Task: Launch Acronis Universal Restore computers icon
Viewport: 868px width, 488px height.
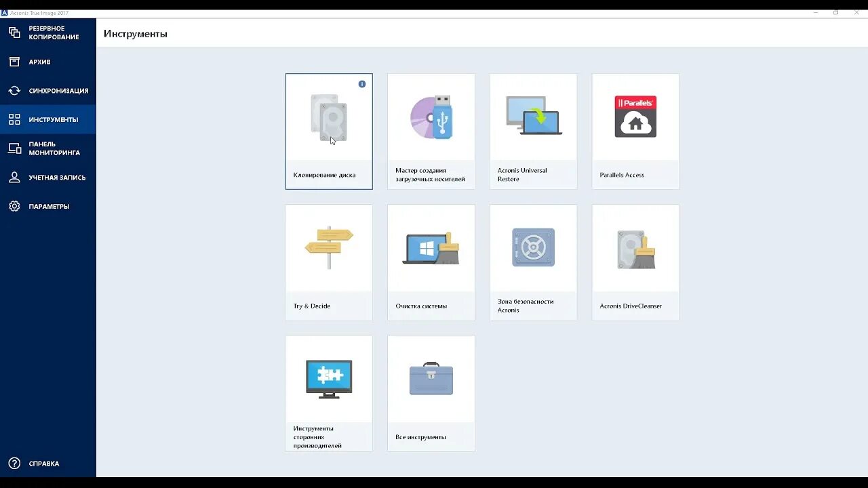Action: pos(534,116)
